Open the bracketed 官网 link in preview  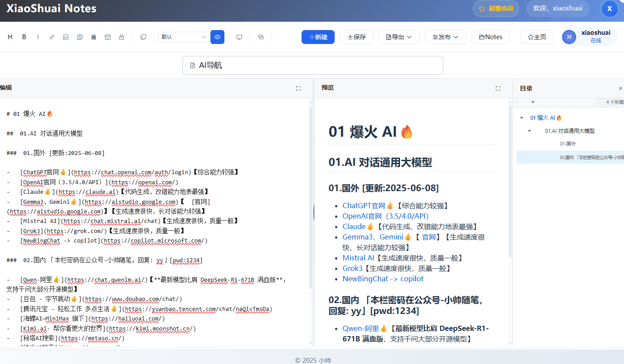[429, 237]
